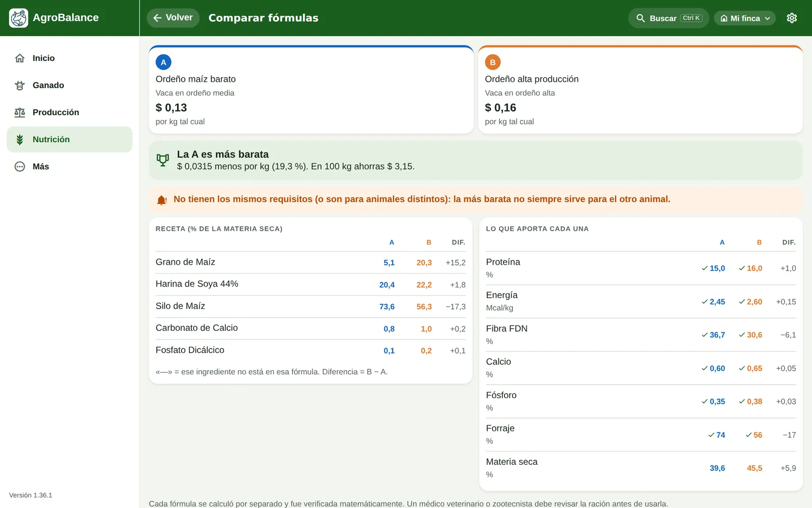Open Producción section in sidebar
Image resolution: width=812 pixels, height=508 pixels.
click(70, 112)
